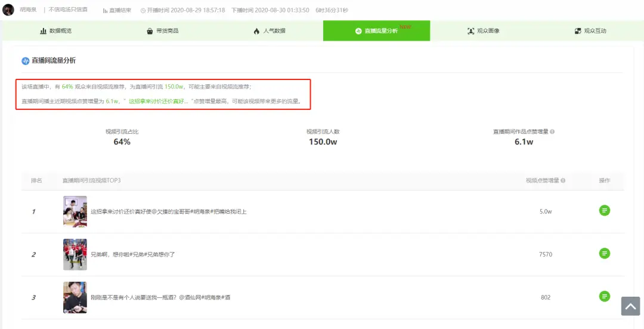
Task: Click the 操作 column header
Action: tap(605, 180)
